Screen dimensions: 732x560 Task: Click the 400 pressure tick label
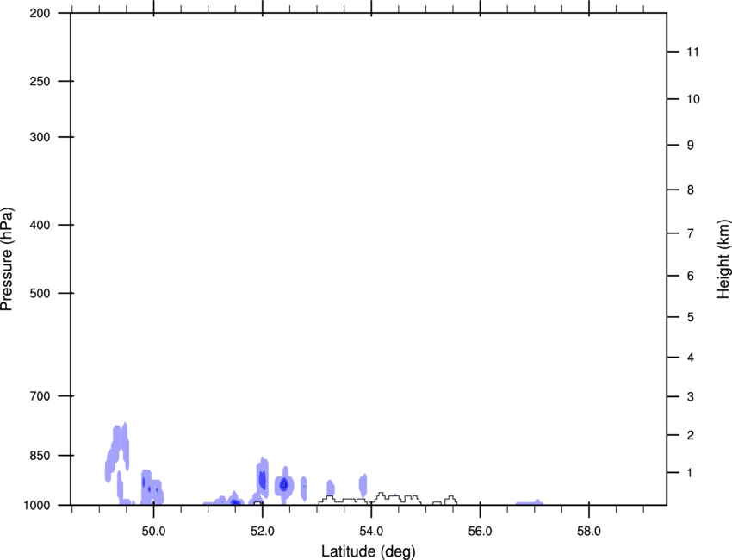pos(40,225)
